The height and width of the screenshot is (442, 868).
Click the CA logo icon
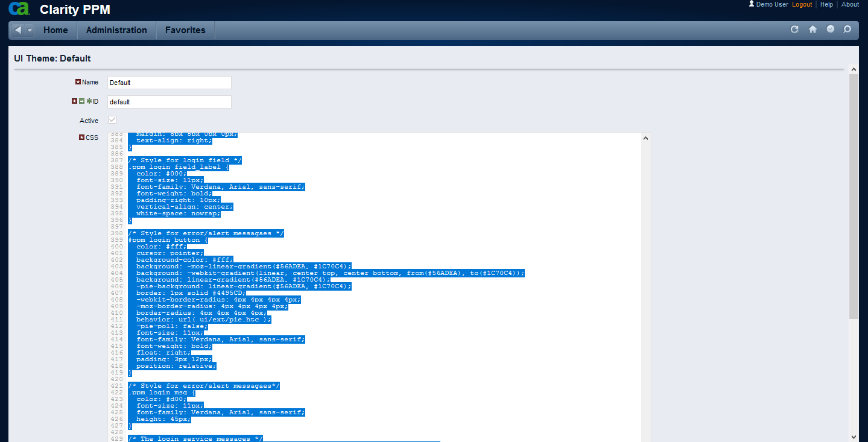point(19,8)
